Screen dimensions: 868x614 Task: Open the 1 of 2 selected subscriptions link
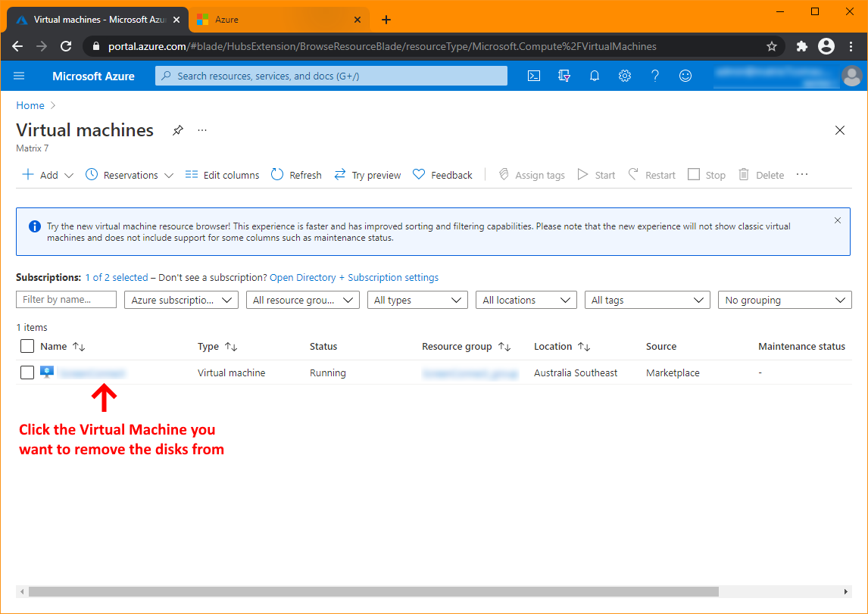pos(116,277)
